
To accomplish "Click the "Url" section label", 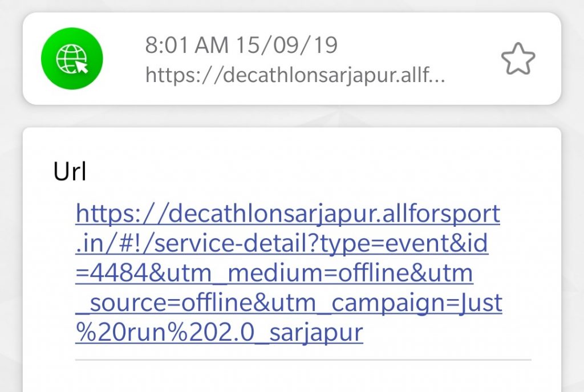I will (70, 171).
